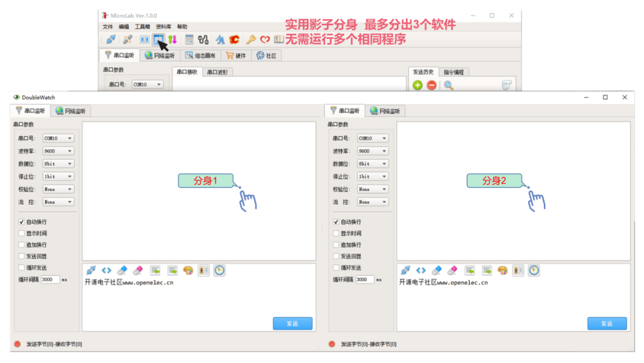Switch to 网络监听 tab in left pane

(x=70, y=111)
